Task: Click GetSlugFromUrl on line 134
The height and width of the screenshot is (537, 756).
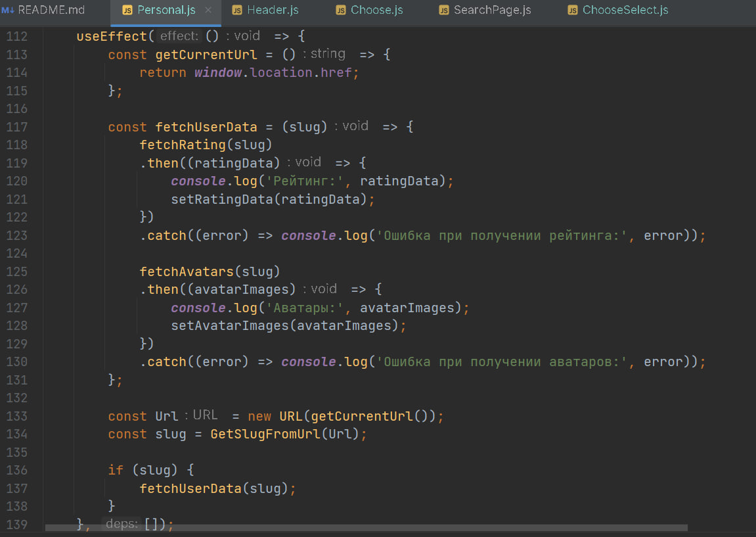Action: point(265,434)
